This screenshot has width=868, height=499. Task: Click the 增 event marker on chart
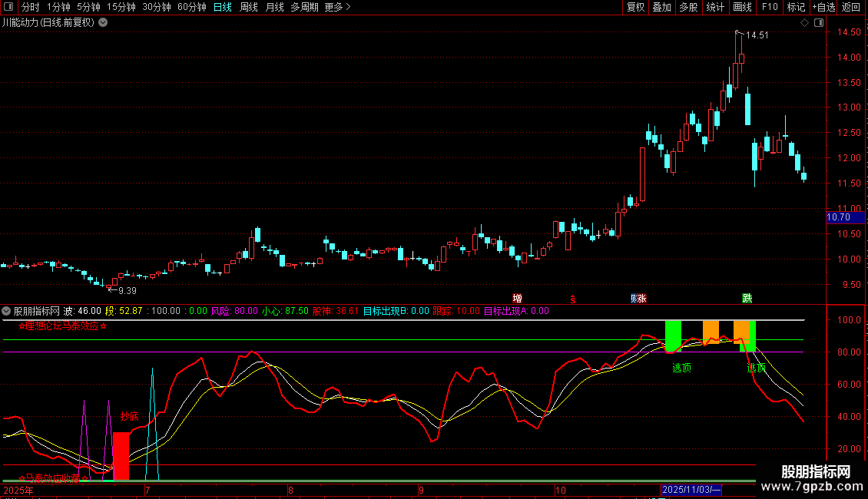pyautogui.click(x=517, y=298)
